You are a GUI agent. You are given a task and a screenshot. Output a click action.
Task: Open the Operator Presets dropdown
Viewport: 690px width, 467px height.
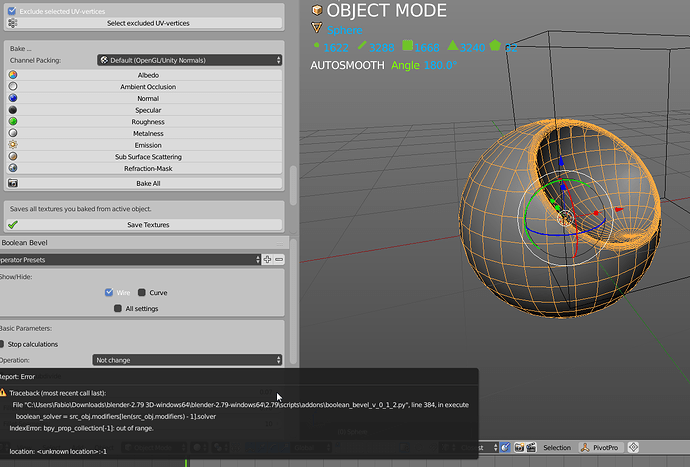[x=130, y=260]
